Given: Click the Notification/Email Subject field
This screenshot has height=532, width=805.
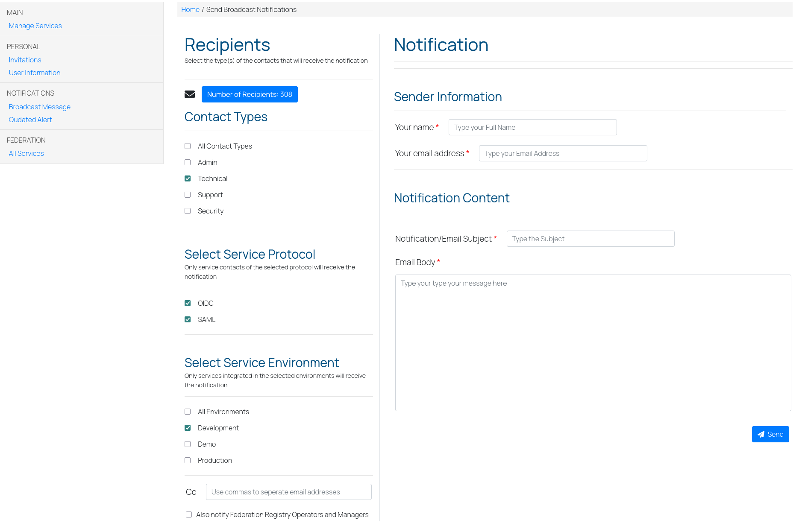Looking at the screenshot, I should (x=591, y=239).
